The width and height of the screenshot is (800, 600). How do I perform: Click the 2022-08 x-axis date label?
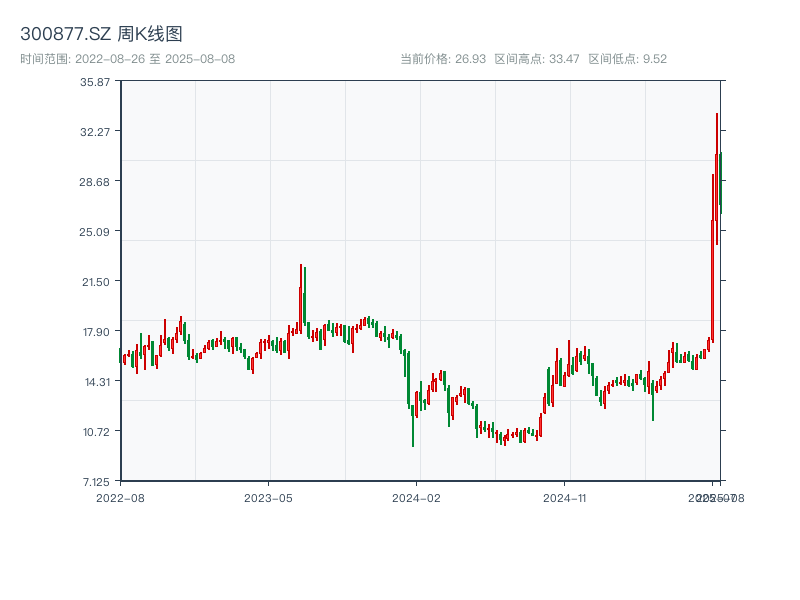coord(120,497)
